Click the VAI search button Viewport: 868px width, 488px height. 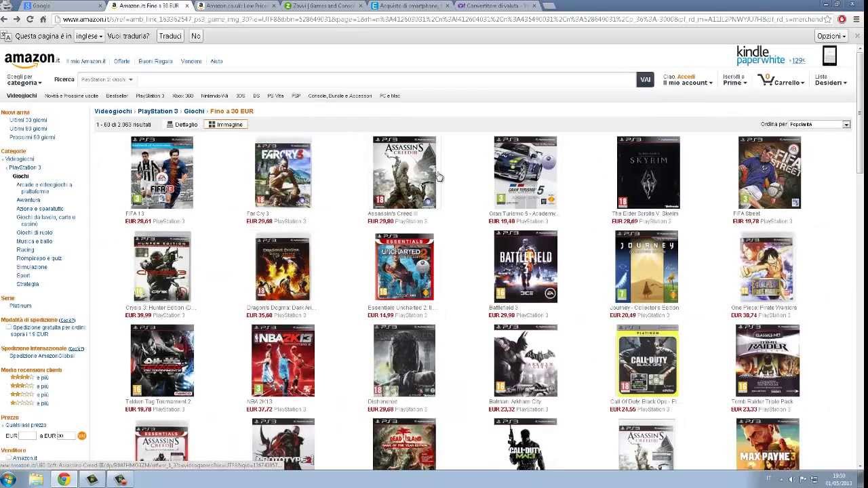(645, 79)
